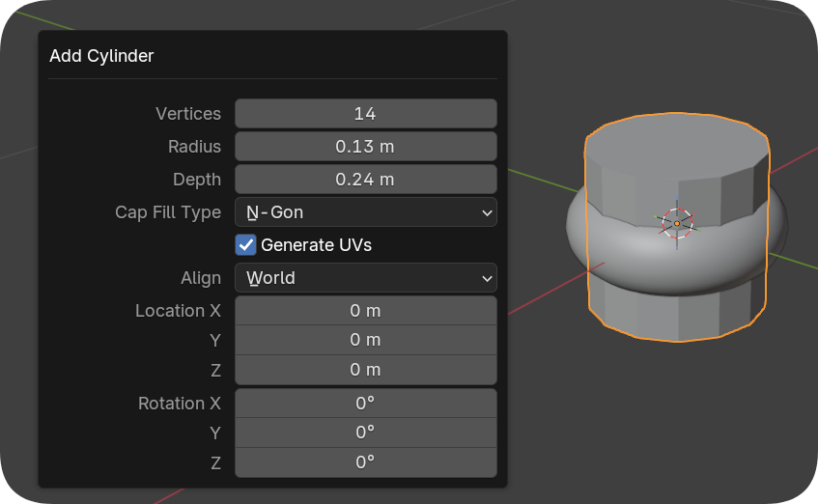This screenshot has width=818, height=504.
Task: Toggle the Generate UVs checkbox
Action: [246, 245]
